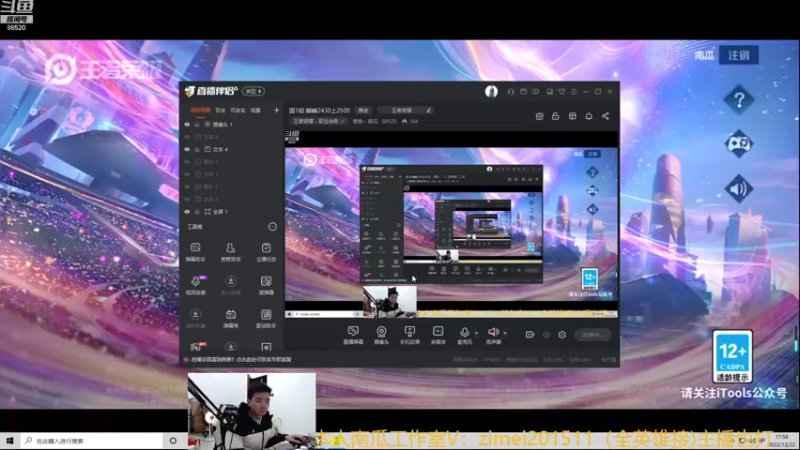Viewport: 800px width, 450px height.
Task: Open 读弹幕 tool in toolbox
Action: 266,285
